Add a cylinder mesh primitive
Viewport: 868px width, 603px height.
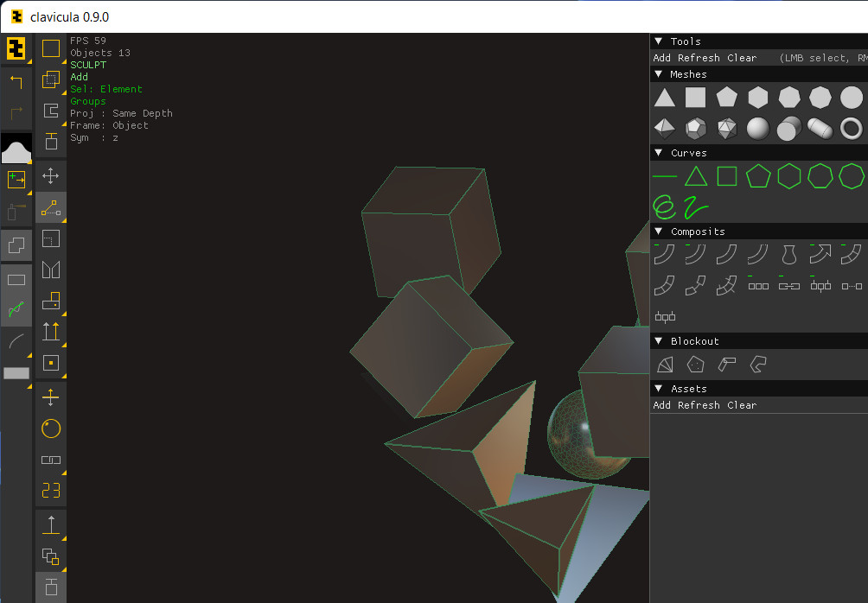(x=788, y=129)
